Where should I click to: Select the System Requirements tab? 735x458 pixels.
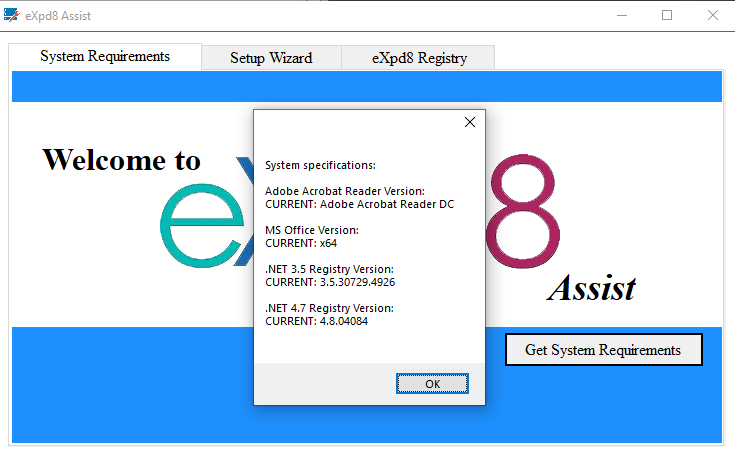pyautogui.click(x=105, y=56)
